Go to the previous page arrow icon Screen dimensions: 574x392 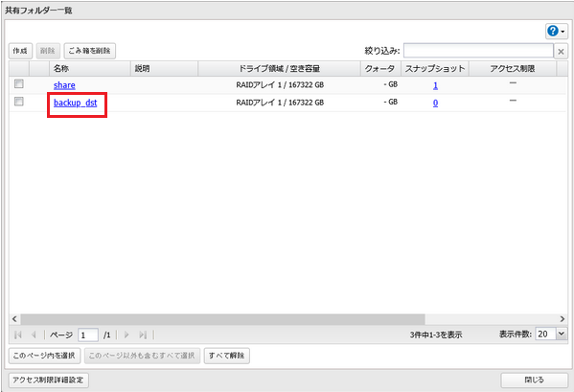pos(34,334)
